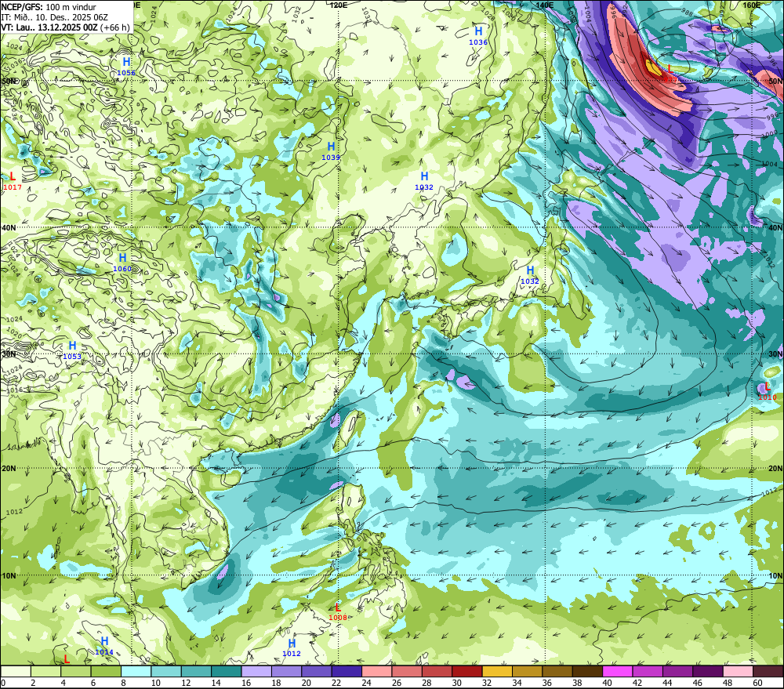The width and height of the screenshot is (784, 689).
Task: Click the legend value label 60
Action: tap(757, 683)
